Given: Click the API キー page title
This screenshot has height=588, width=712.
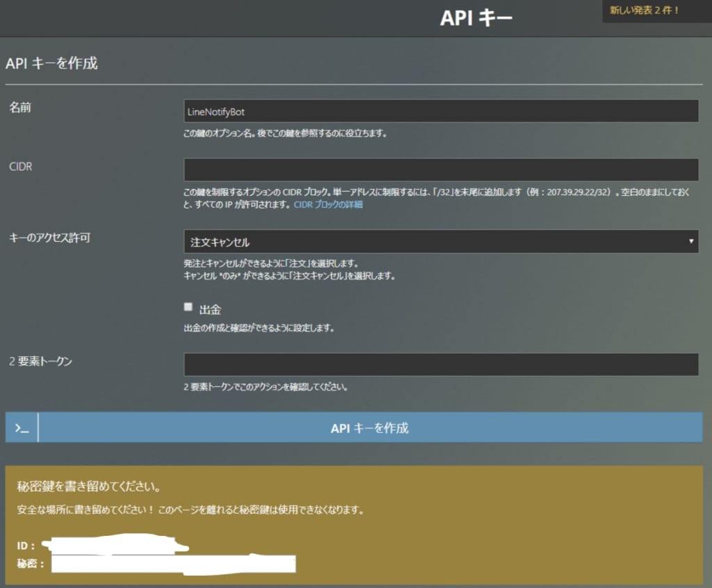Looking at the screenshot, I should [476, 17].
